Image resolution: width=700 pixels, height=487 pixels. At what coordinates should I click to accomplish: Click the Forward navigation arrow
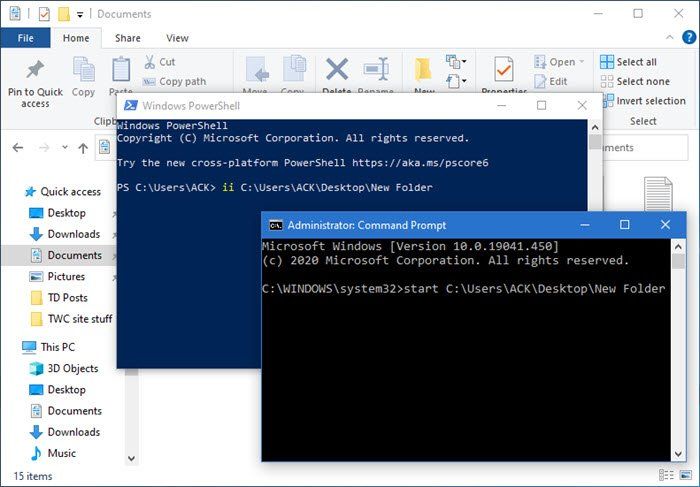(x=44, y=148)
